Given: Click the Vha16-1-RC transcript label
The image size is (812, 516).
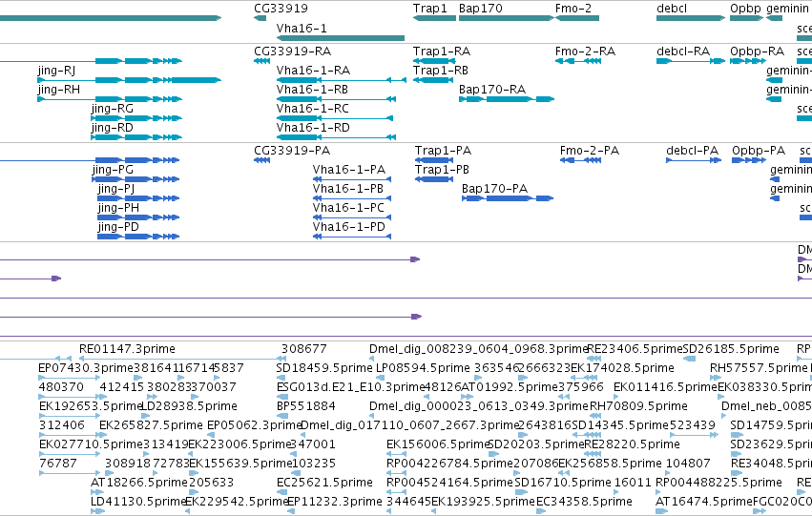Looking at the screenshot, I should (x=313, y=109).
